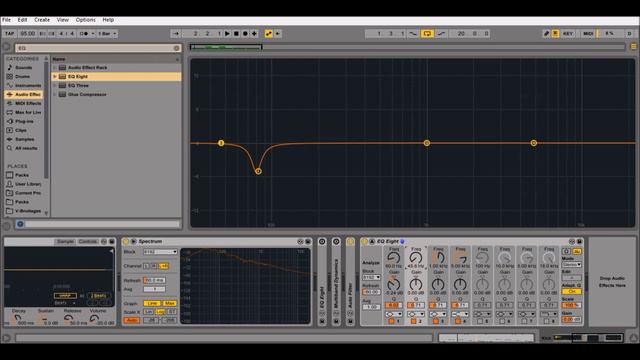Toggle the Punch-Out switch

pyautogui.click(x=441, y=33)
